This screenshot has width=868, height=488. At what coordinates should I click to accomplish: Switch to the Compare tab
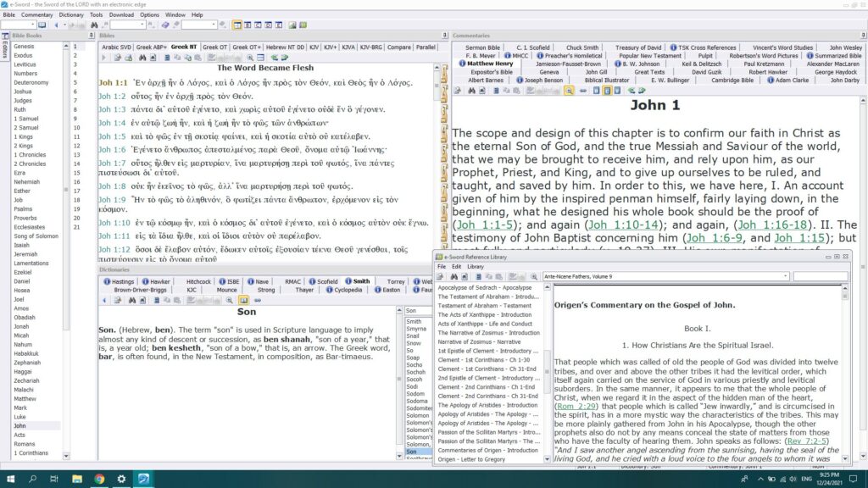pyautogui.click(x=399, y=47)
